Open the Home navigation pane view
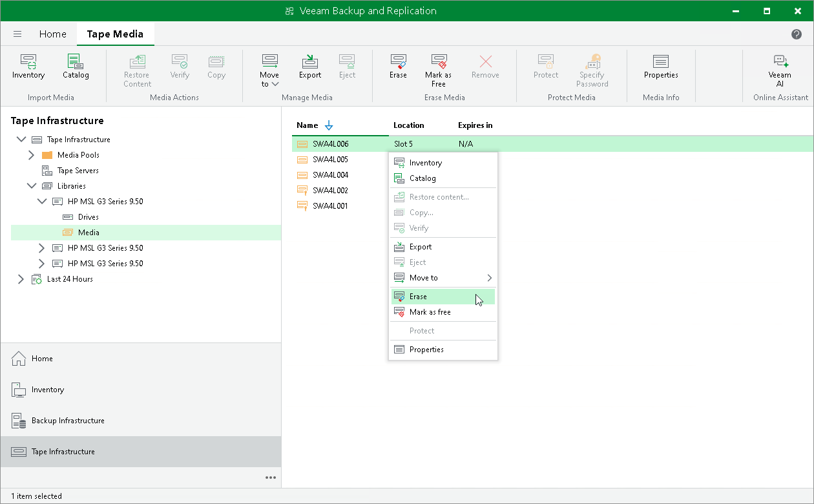The width and height of the screenshot is (814, 504). 141,359
